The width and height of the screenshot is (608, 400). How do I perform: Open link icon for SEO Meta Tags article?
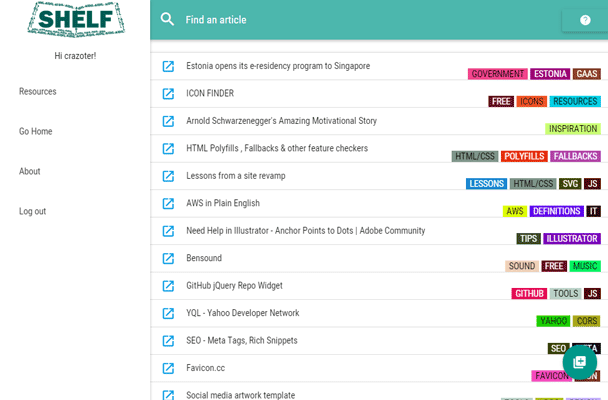(168, 341)
